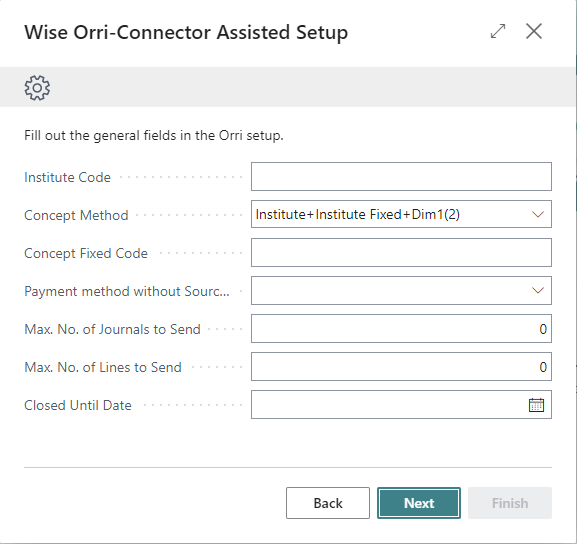Click the Concept Method label
577x544 pixels.
pyautogui.click(x=76, y=215)
